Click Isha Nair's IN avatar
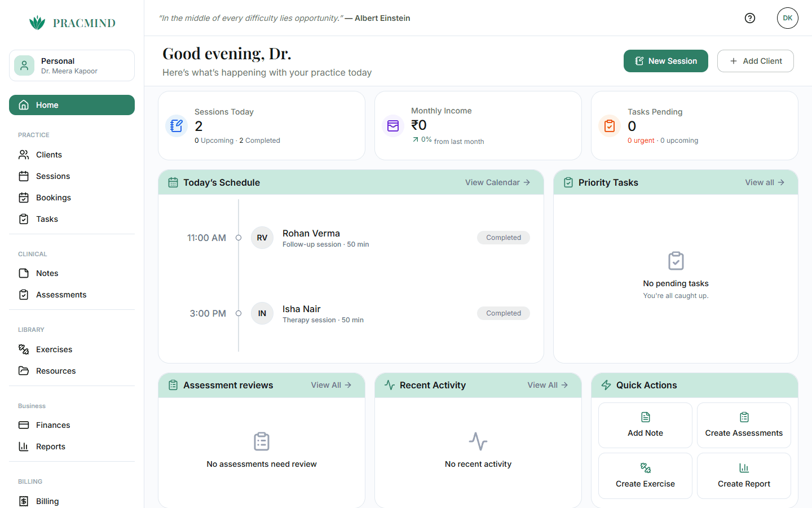The width and height of the screenshot is (812, 508). (x=262, y=313)
